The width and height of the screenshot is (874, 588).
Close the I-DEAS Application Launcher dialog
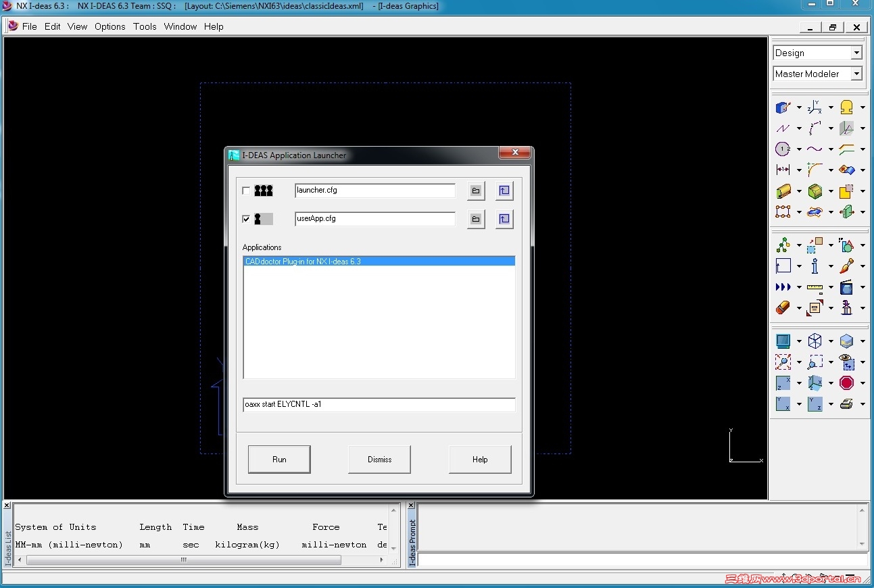[x=514, y=153]
